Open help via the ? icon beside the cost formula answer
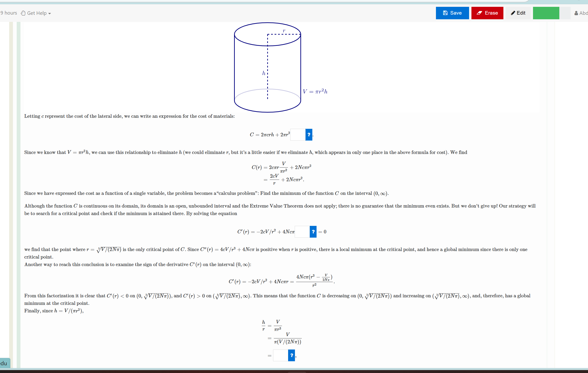Screen dimensions: 588x373 pyautogui.click(x=309, y=135)
